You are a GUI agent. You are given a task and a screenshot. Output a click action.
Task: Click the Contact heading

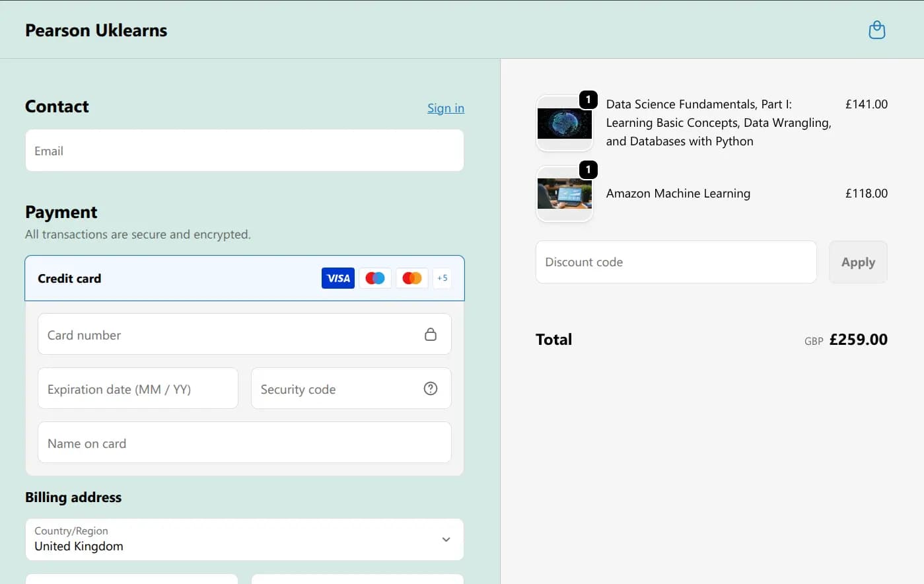(x=57, y=106)
